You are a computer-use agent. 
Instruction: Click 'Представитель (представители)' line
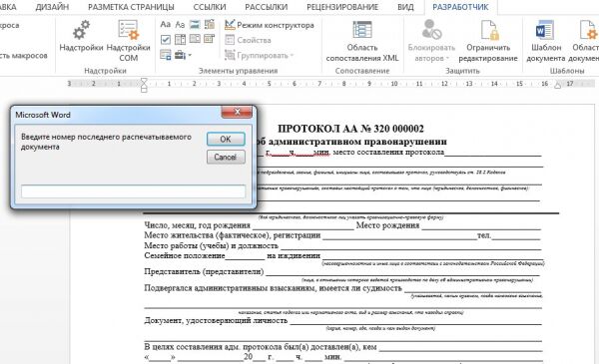[204, 271]
